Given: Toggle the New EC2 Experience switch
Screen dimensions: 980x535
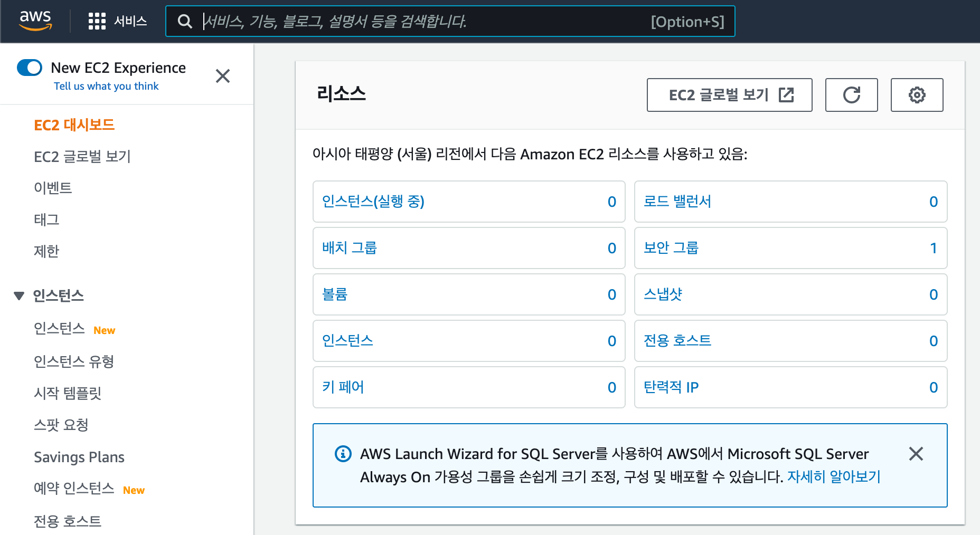Looking at the screenshot, I should (30, 68).
